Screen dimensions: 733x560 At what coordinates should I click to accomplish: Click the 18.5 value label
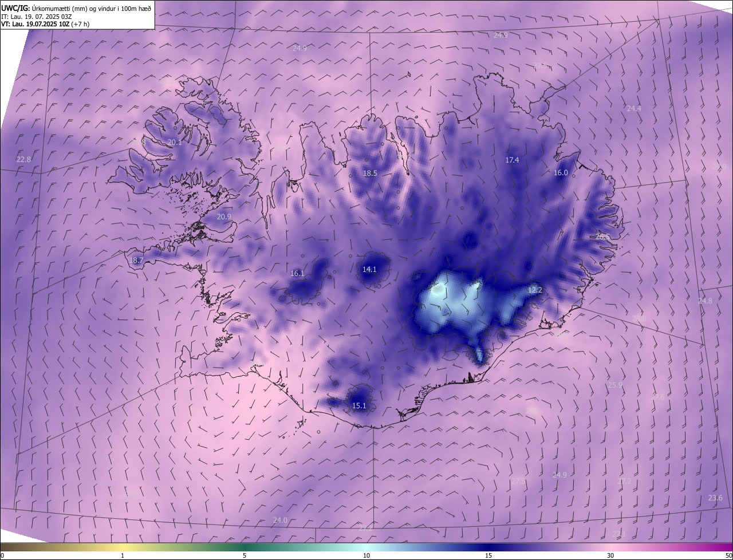point(370,173)
